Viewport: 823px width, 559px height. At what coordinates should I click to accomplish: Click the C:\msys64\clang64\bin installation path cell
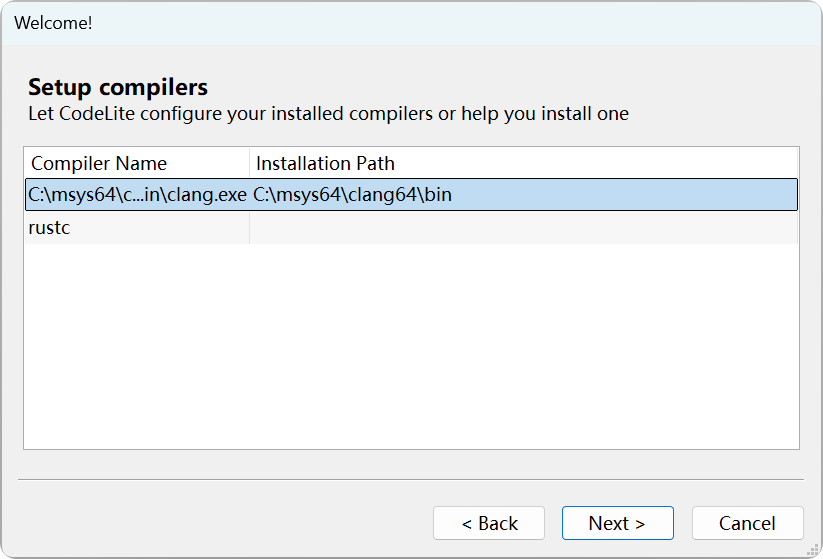click(352, 194)
